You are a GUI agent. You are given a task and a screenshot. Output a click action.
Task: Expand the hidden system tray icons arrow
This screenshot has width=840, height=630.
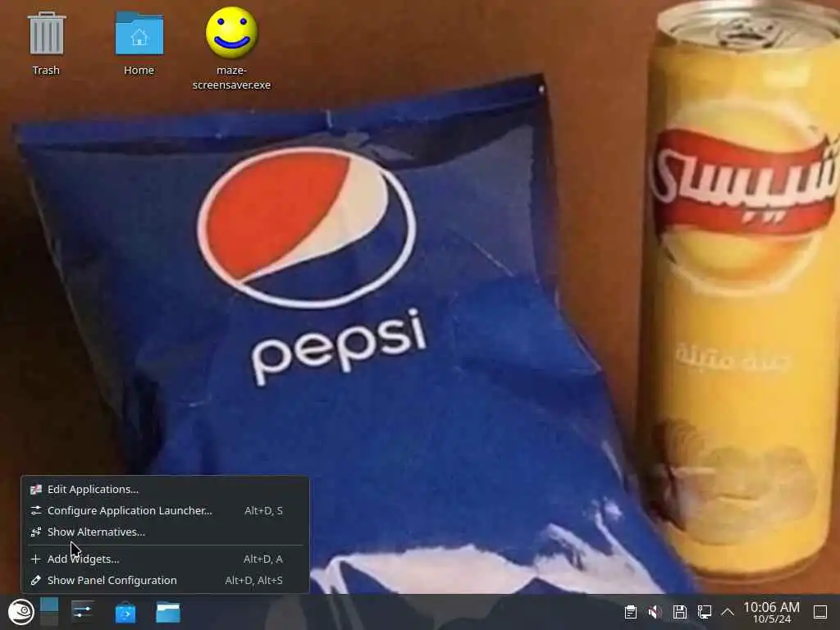click(728, 612)
